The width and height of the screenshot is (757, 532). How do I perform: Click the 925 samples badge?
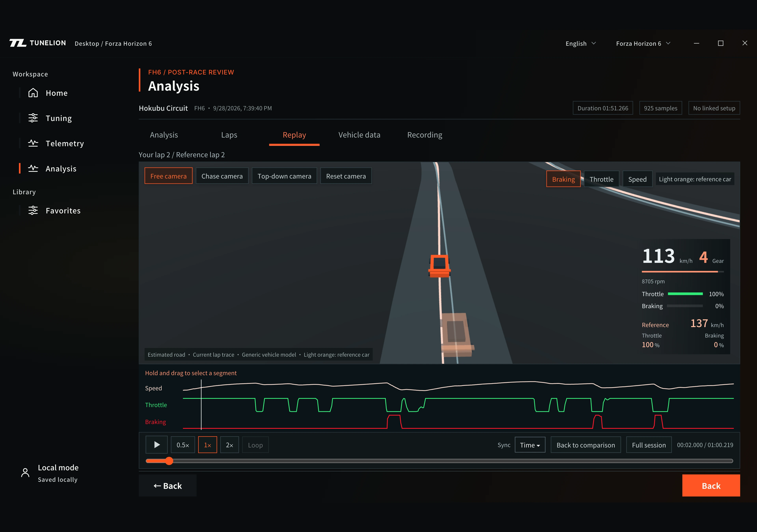660,108
